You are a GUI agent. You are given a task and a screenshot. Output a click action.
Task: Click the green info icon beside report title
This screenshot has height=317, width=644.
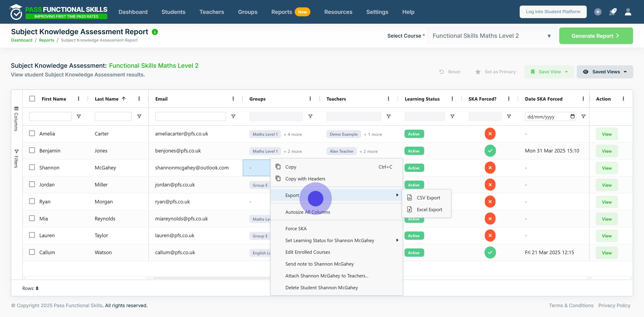click(155, 32)
